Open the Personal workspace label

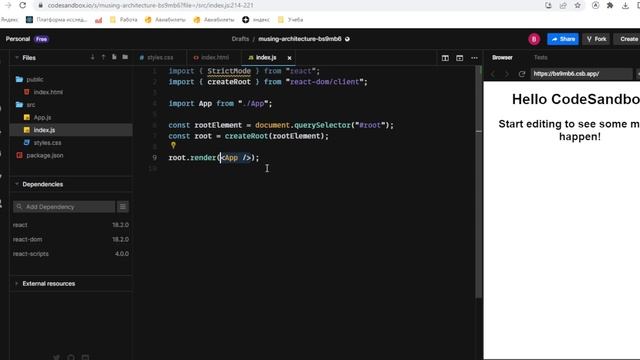click(x=18, y=39)
